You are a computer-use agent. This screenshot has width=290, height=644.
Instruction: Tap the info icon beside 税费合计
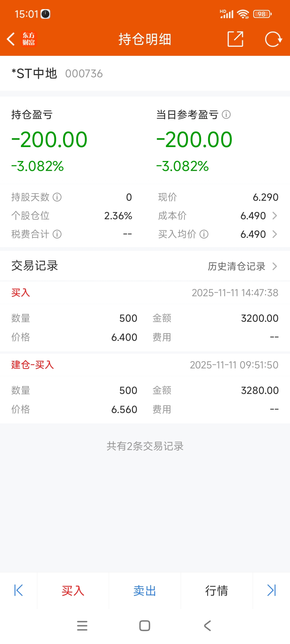(57, 234)
